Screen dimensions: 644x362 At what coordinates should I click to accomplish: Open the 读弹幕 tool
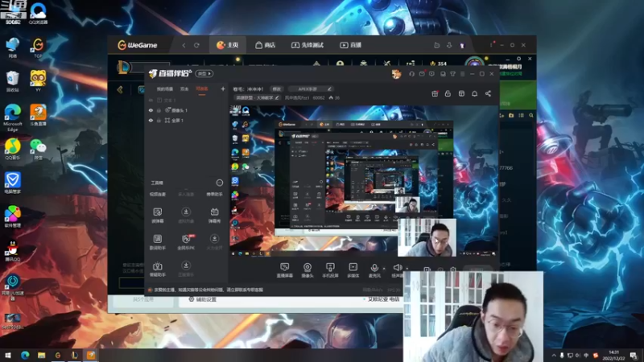click(x=158, y=215)
